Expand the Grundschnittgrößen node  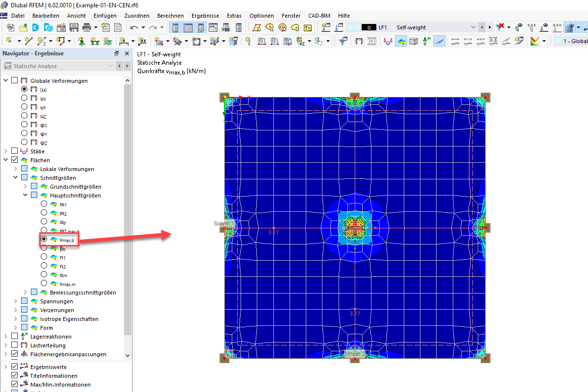[x=25, y=187]
